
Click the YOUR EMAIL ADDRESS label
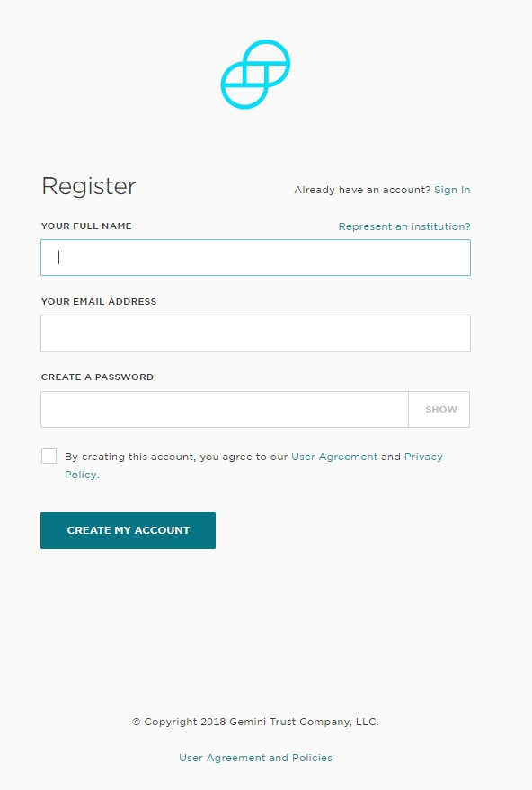pyautogui.click(x=99, y=301)
